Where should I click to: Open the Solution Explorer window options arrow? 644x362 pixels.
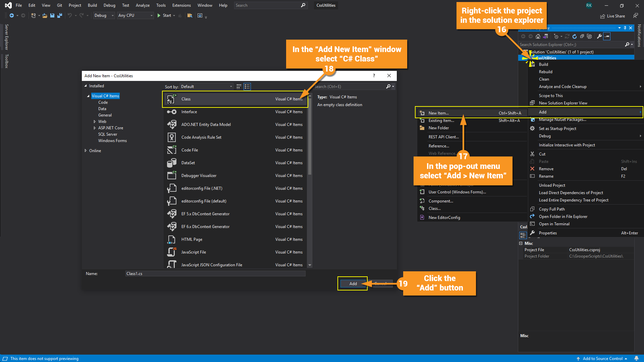point(619,28)
